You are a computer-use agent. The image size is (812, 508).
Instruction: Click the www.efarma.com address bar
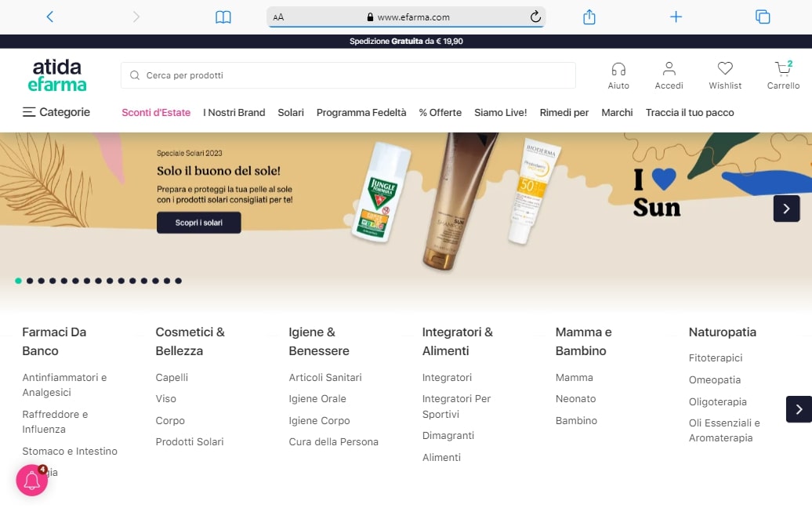point(406,17)
